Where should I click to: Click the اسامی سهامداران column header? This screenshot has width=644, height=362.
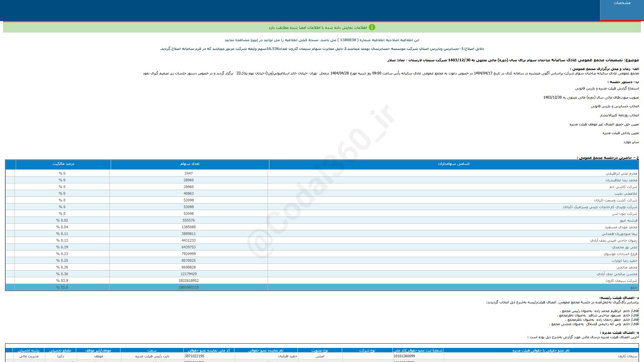(453, 164)
